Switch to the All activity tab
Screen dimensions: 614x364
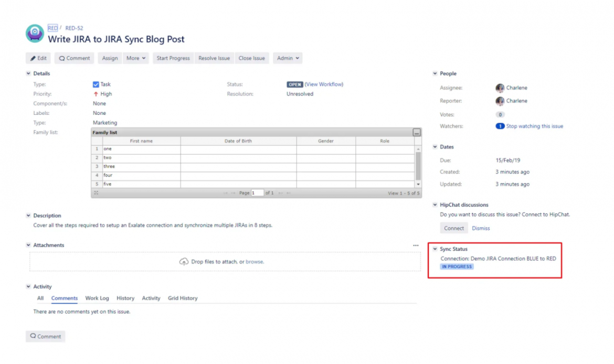(40, 298)
